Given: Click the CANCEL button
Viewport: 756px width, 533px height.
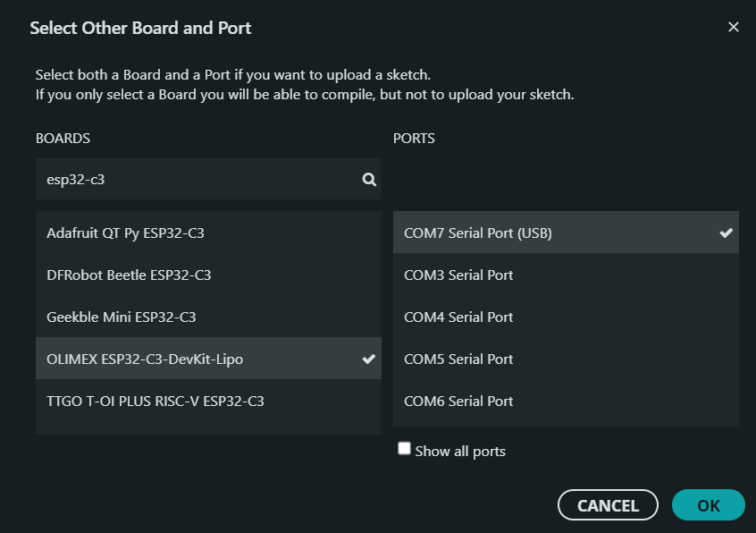Looking at the screenshot, I should [x=608, y=505].
